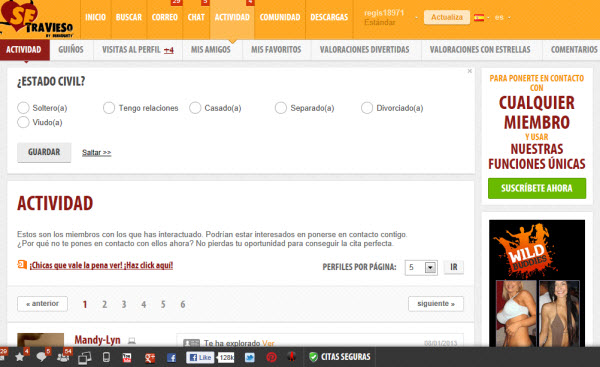Select the Tengo relaciones radio button
This screenshot has width=600, height=367.
(109, 108)
